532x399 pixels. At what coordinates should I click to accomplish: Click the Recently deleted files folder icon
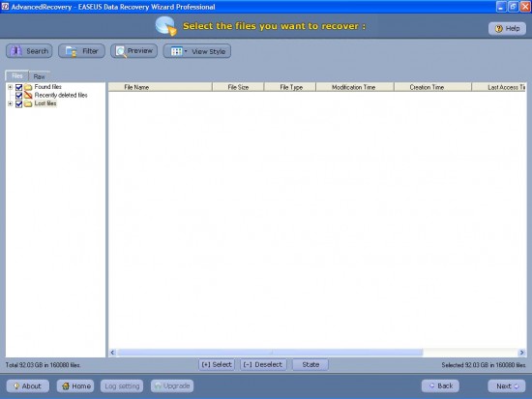pos(28,96)
